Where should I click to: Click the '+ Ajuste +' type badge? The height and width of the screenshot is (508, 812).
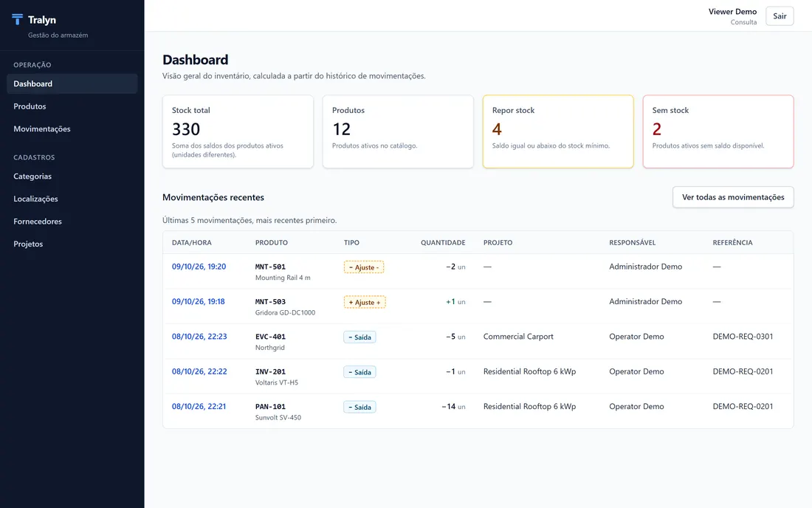pos(365,302)
